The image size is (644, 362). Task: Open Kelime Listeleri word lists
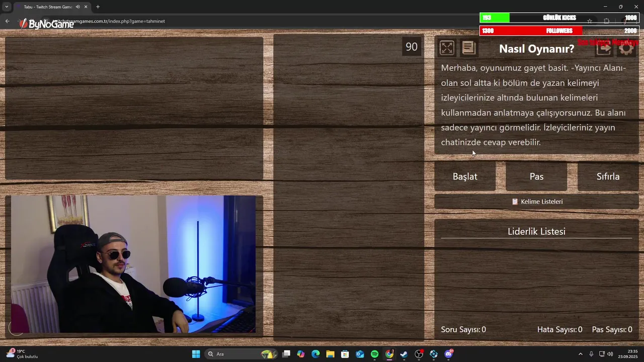pyautogui.click(x=536, y=202)
